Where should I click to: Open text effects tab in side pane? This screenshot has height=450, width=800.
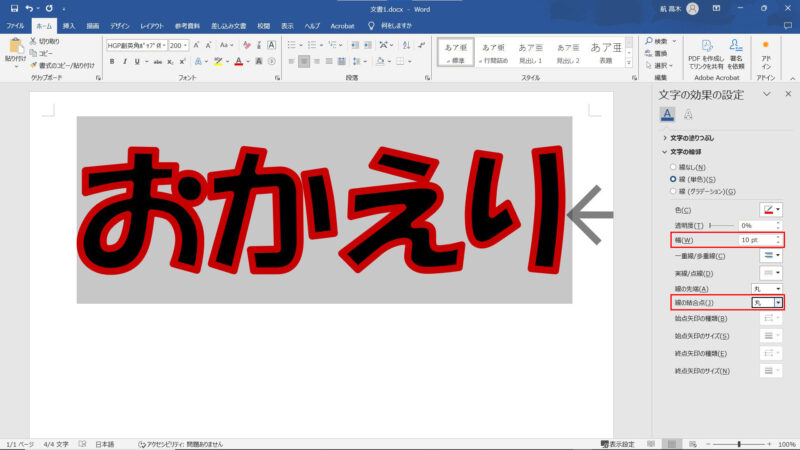point(689,115)
